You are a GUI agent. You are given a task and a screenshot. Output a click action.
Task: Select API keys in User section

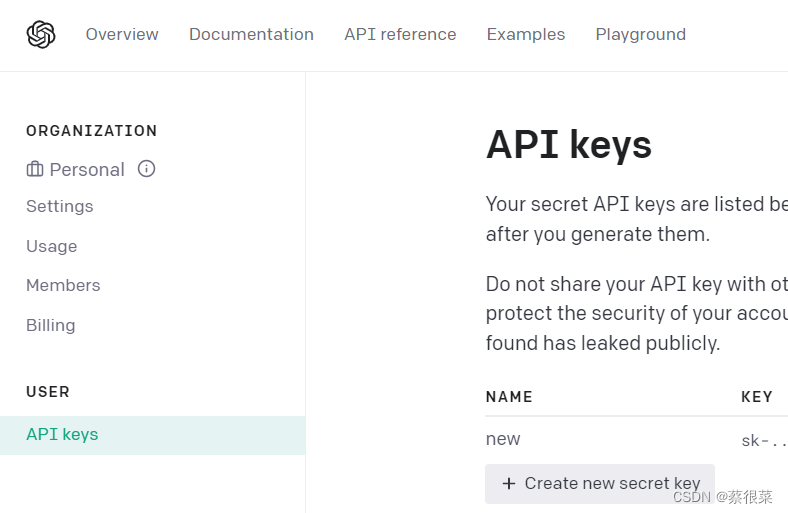[x=62, y=435]
